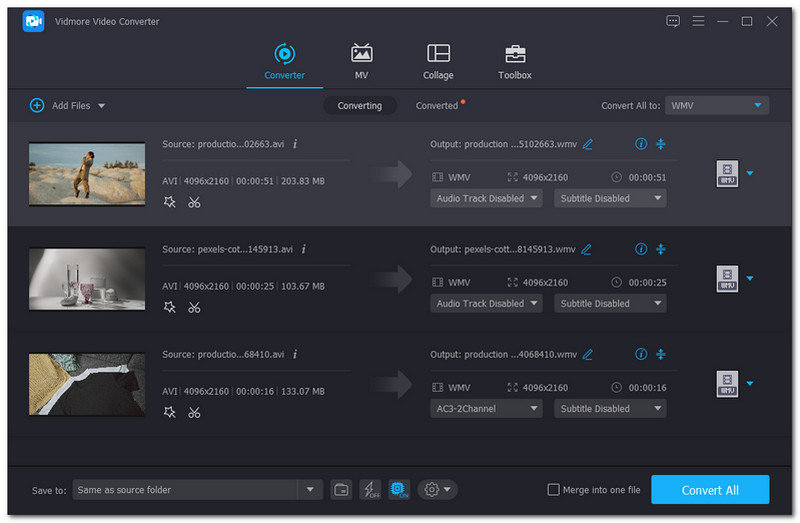The image size is (800, 523).
Task: Show source info for the third video
Action: 295,354
